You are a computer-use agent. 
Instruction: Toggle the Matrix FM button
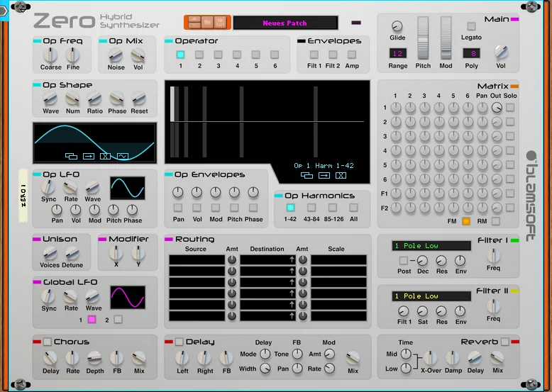click(x=465, y=221)
